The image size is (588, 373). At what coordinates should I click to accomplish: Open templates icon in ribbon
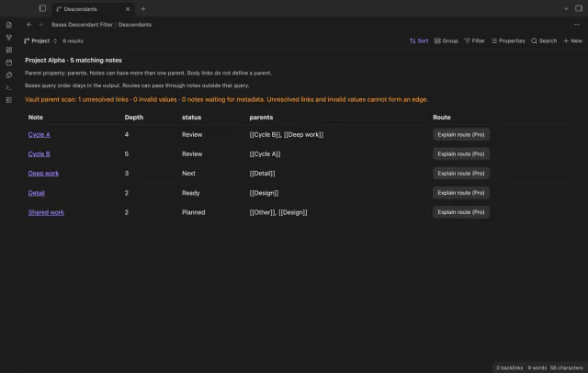click(9, 75)
